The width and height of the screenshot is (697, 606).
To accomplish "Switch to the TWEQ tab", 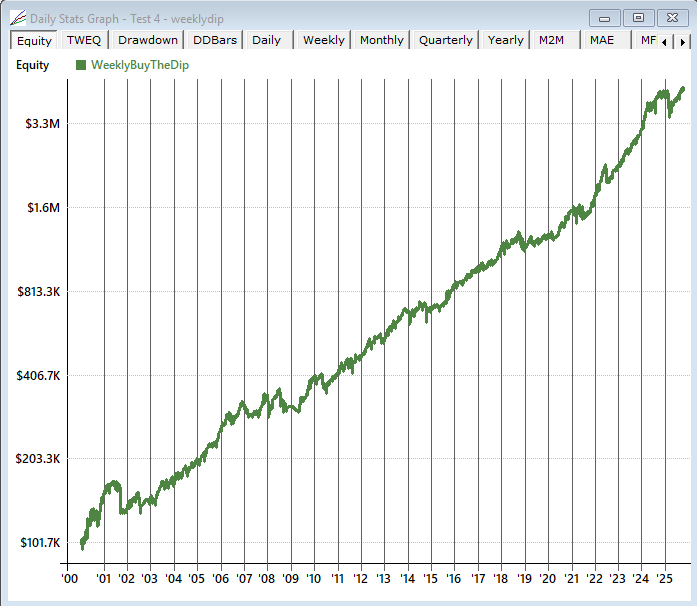I will (84, 40).
